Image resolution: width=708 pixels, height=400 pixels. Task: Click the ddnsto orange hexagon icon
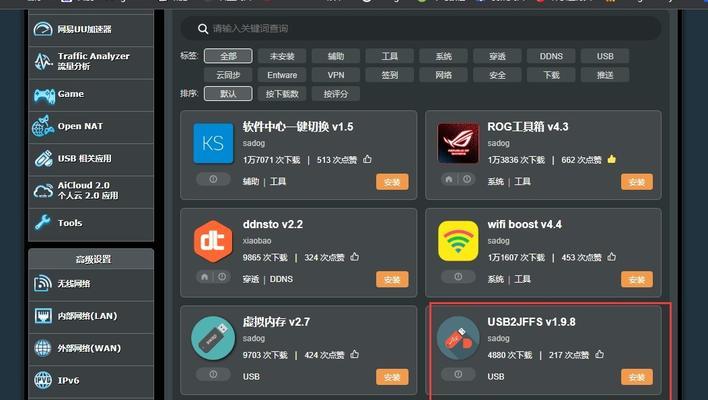pyautogui.click(x=213, y=241)
